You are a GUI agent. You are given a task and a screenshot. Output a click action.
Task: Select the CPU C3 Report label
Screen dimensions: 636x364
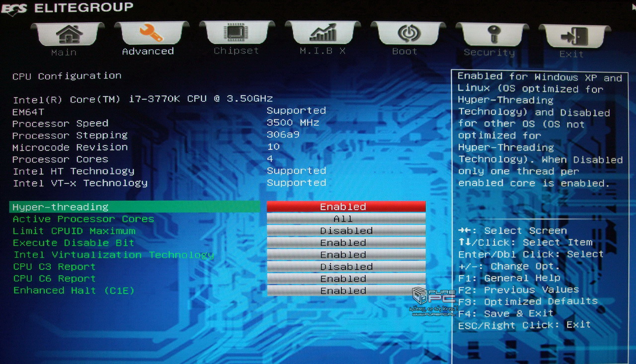(x=54, y=267)
